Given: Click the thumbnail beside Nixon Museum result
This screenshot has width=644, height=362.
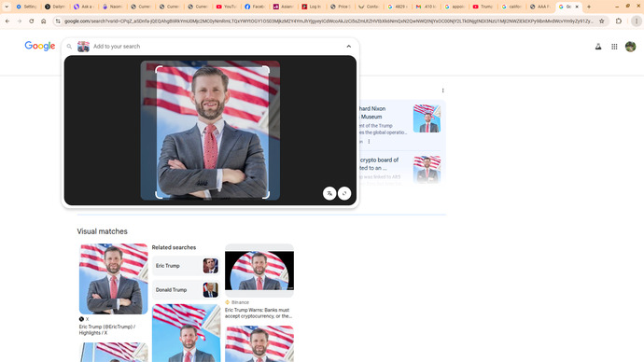Looking at the screenshot, I should [427, 118].
